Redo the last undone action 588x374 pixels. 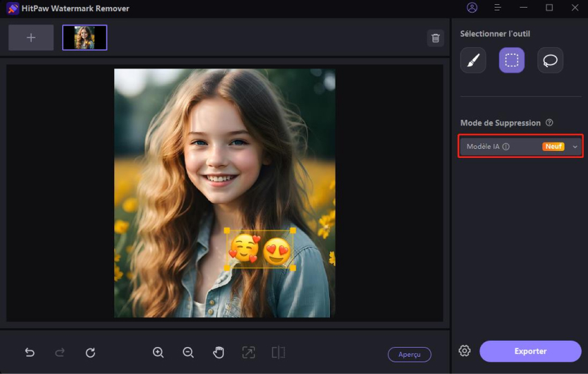(59, 353)
